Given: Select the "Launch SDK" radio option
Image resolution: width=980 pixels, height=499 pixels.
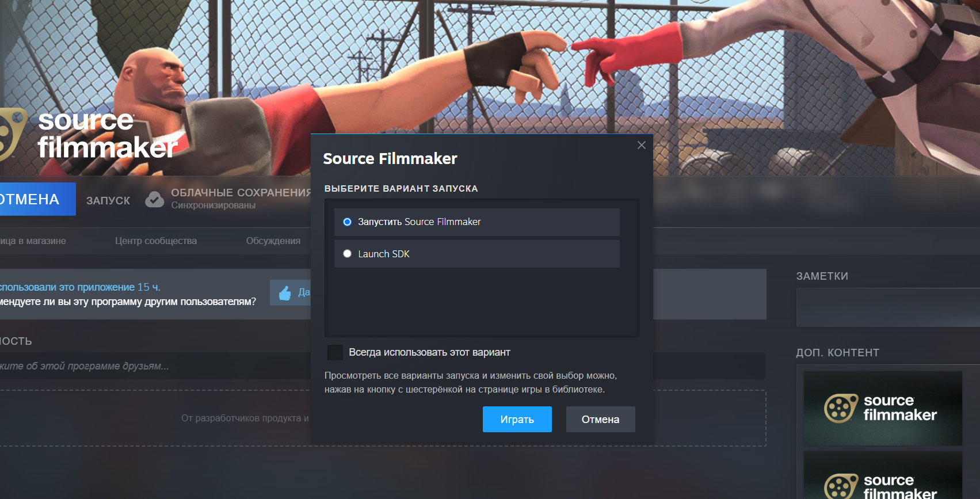Looking at the screenshot, I should pos(347,254).
